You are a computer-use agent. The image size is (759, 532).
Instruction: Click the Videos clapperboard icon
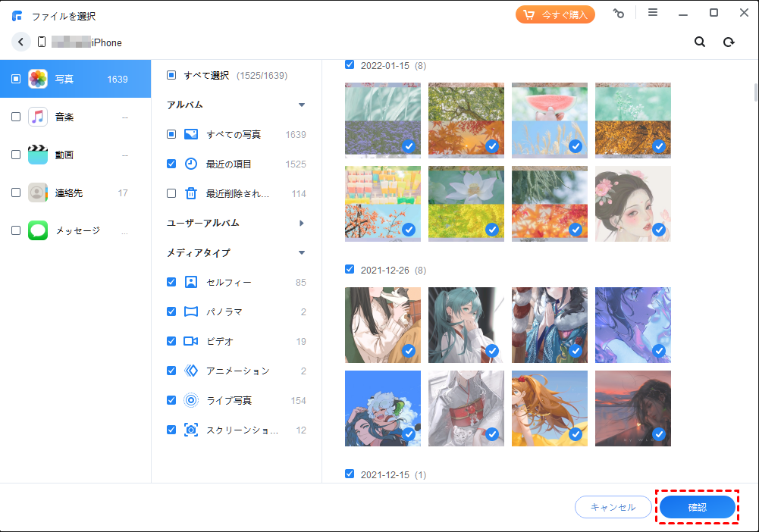[38, 155]
